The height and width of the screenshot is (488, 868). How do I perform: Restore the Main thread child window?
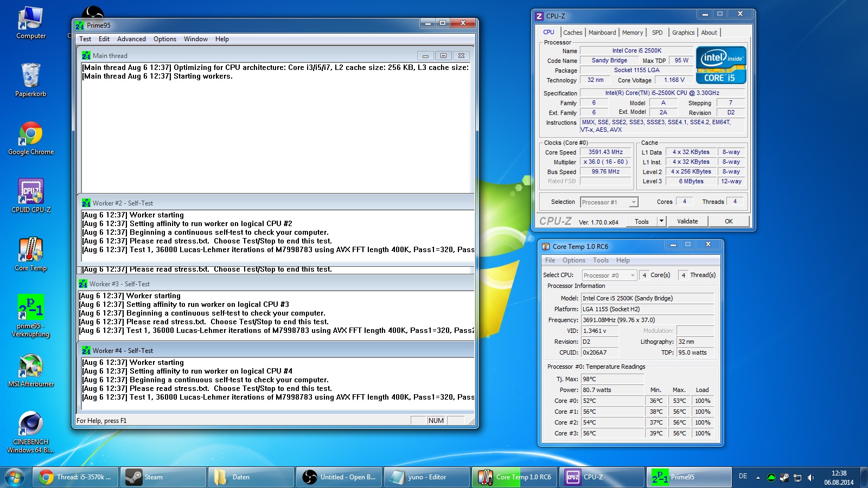[443, 55]
